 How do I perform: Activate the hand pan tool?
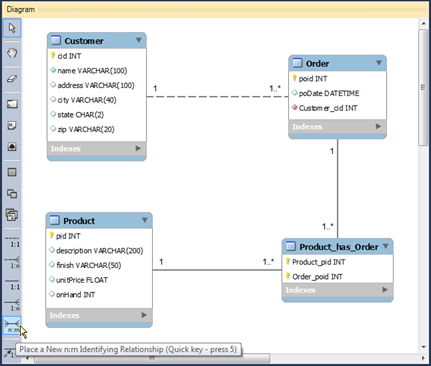(x=12, y=53)
